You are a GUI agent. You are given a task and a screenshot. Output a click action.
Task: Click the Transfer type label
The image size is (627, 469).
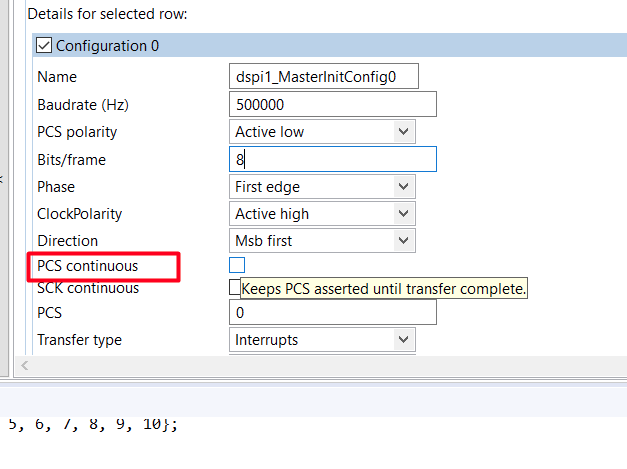[79, 340]
